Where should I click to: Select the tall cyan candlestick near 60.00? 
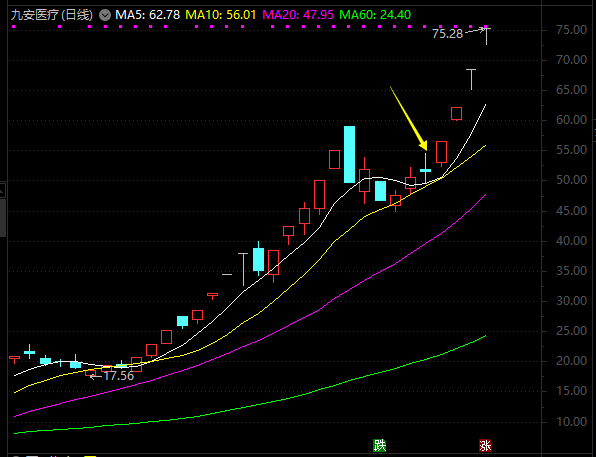point(349,154)
